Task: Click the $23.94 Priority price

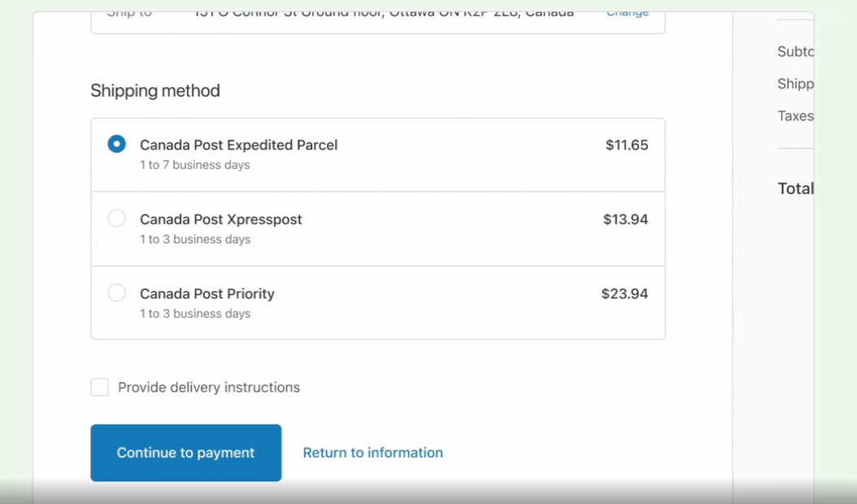Action: click(624, 293)
